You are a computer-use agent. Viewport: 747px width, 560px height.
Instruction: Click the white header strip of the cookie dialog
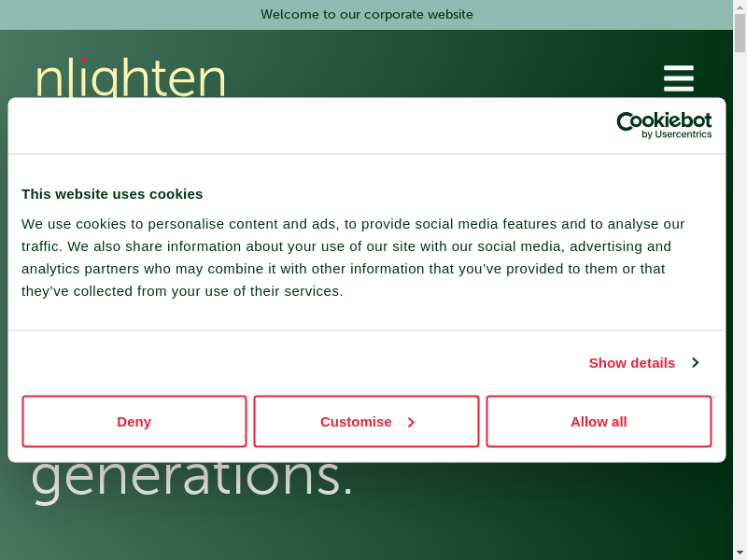coord(280,126)
